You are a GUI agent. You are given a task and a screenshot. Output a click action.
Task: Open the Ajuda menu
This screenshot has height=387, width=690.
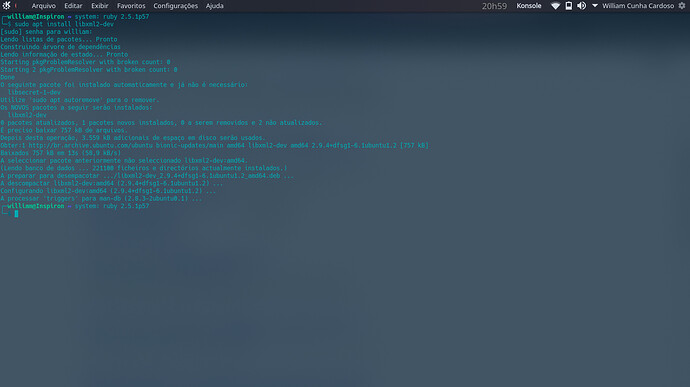click(214, 6)
